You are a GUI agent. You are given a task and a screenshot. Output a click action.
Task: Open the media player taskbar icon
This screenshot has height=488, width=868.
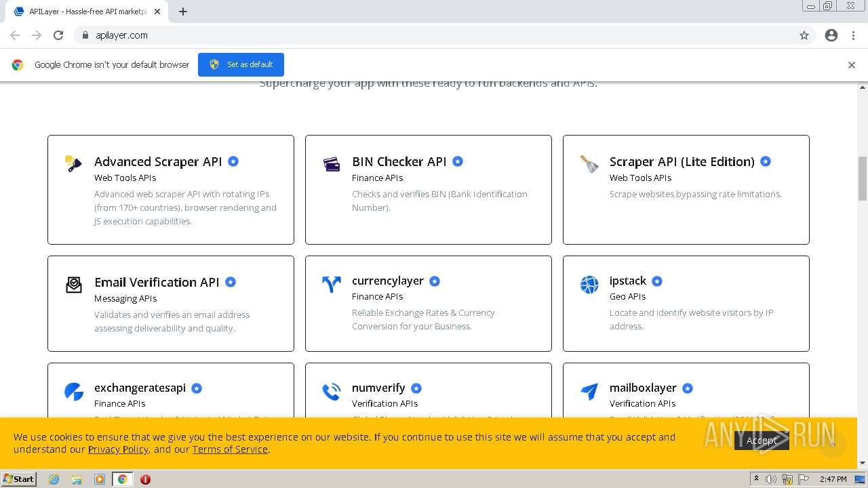100,479
